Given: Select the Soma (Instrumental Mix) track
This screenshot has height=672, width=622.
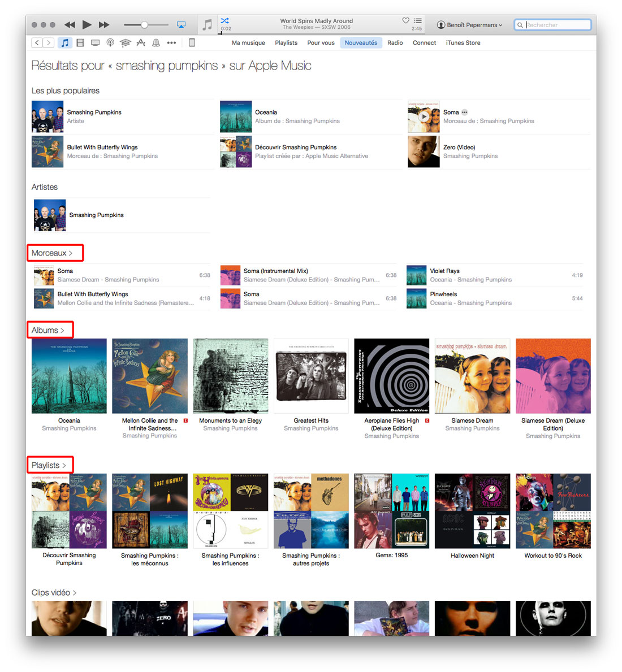Looking at the screenshot, I should [x=308, y=275].
